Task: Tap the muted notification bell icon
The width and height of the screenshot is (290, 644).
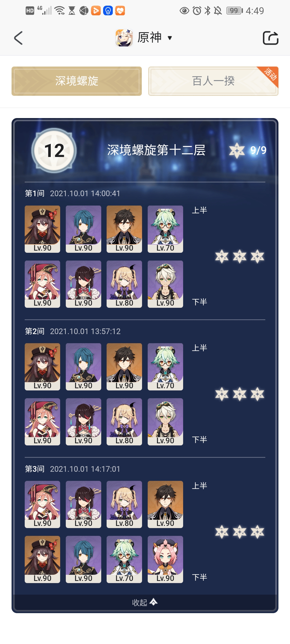Action: tap(218, 11)
